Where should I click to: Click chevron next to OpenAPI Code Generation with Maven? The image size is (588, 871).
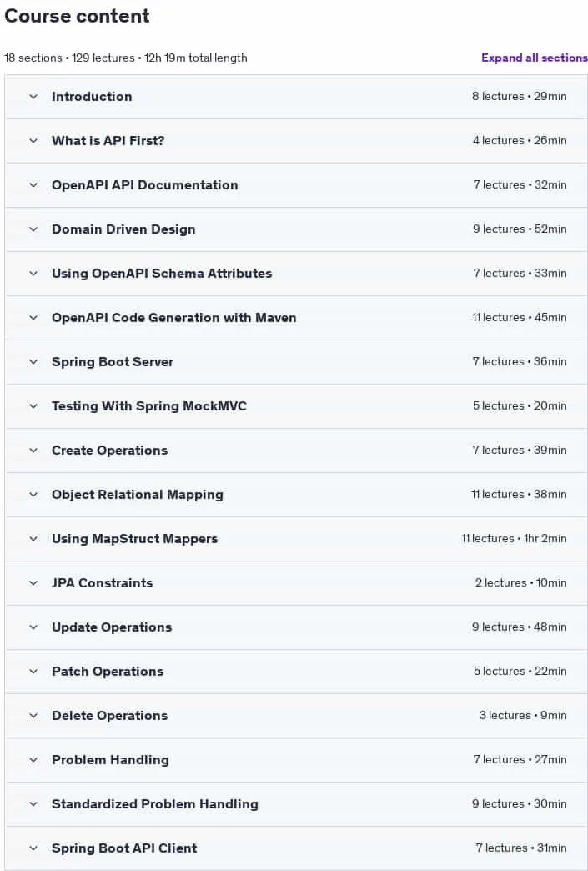[x=33, y=318]
